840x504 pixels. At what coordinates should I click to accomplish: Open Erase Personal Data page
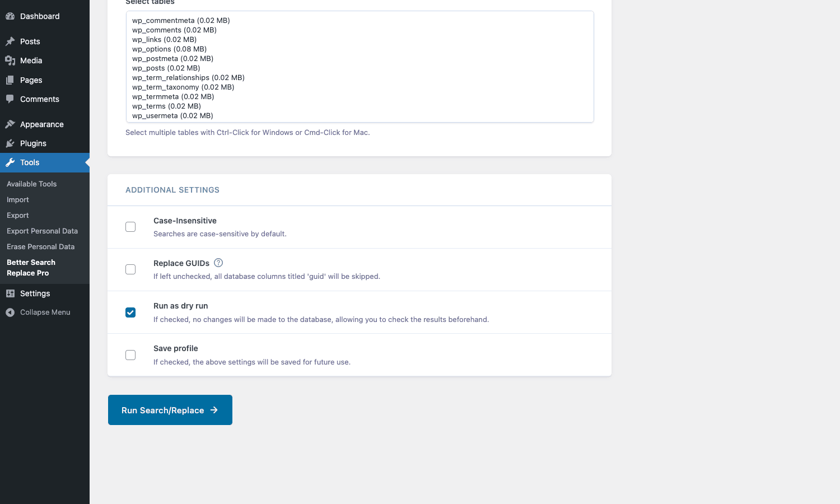coord(41,246)
